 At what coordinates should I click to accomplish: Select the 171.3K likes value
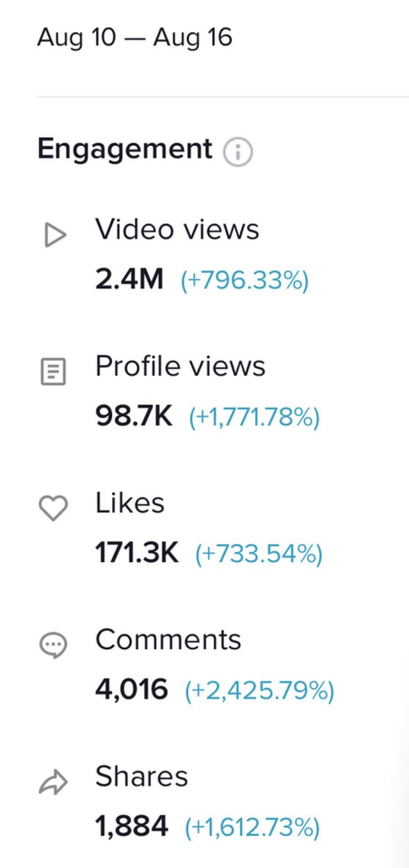[137, 554]
